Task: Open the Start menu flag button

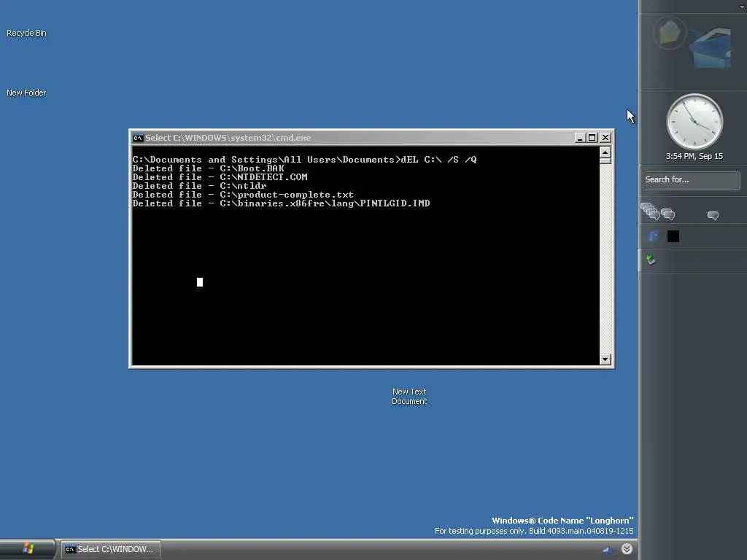Action: [x=28, y=548]
